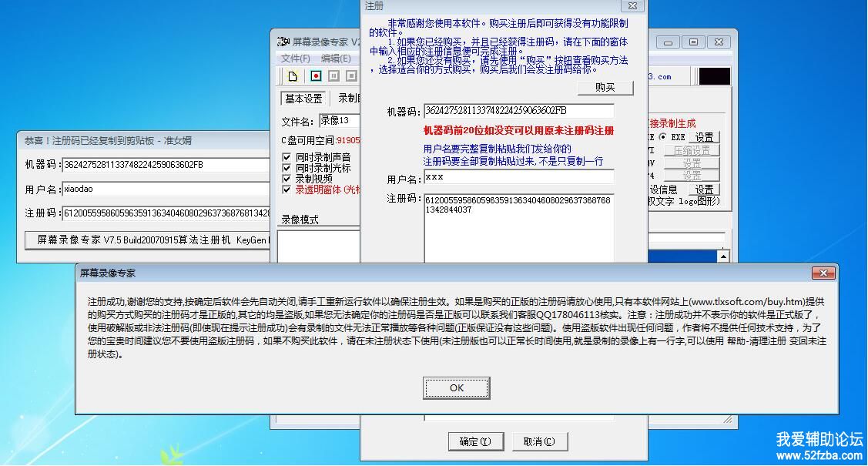The image size is (868, 466).
Task: Open the 编辑(E) menu
Action: pyautogui.click(x=336, y=58)
